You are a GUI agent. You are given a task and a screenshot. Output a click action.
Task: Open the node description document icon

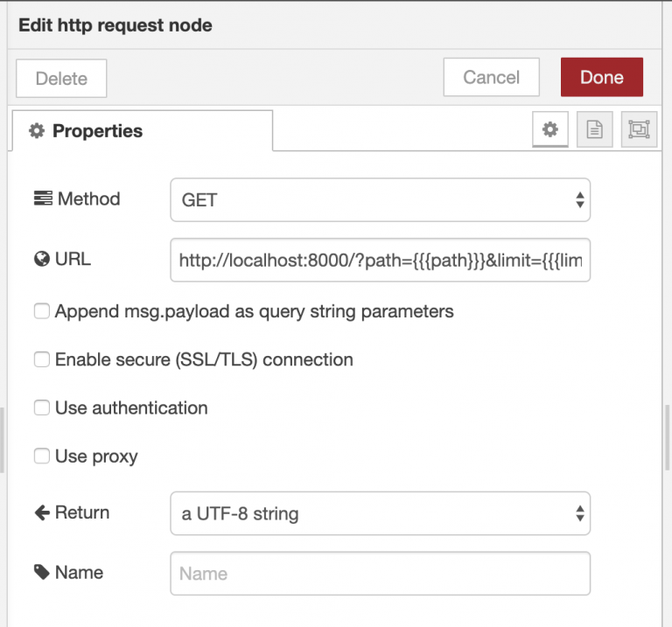click(594, 129)
